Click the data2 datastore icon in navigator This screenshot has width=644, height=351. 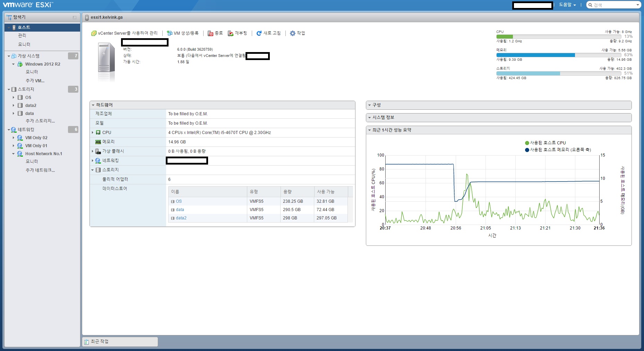20,106
